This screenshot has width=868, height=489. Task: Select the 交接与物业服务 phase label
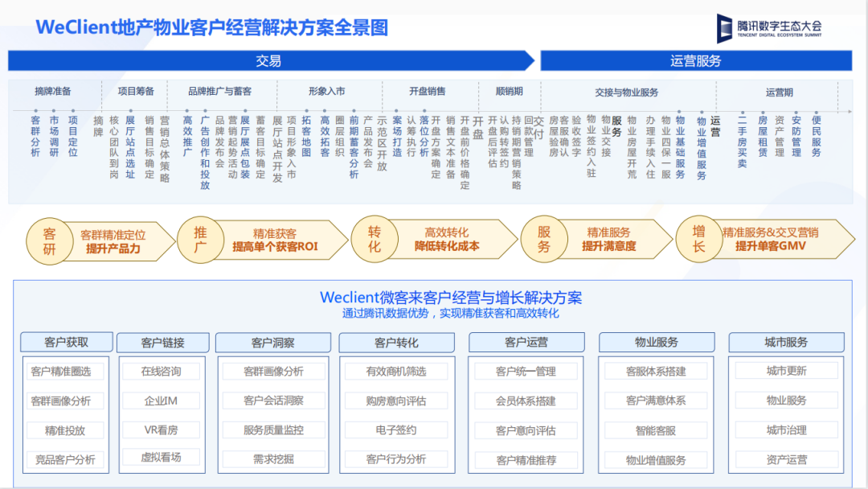(627, 92)
